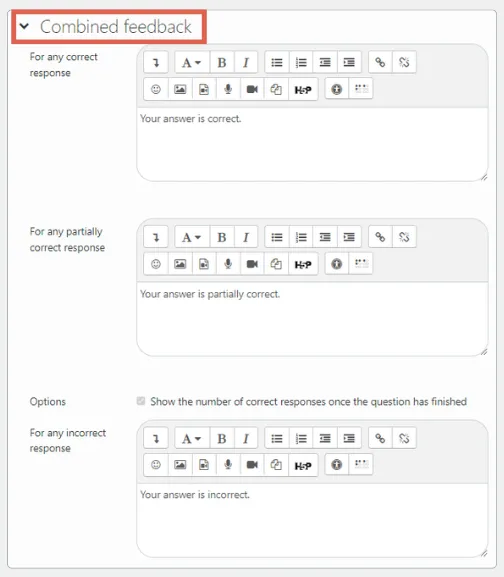The width and height of the screenshot is (504, 577).
Task: Record audio in correct response editor
Action: tap(228, 89)
